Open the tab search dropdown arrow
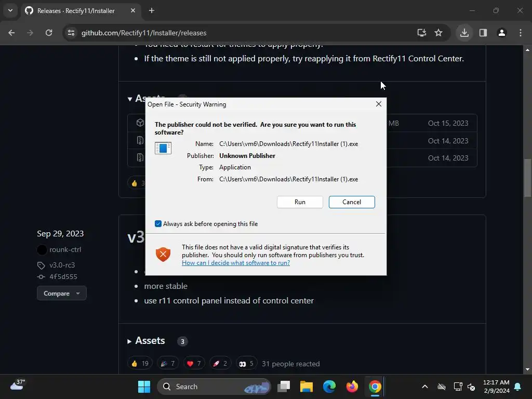This screenshot has height=399, width=532. [x=10, y=10]
